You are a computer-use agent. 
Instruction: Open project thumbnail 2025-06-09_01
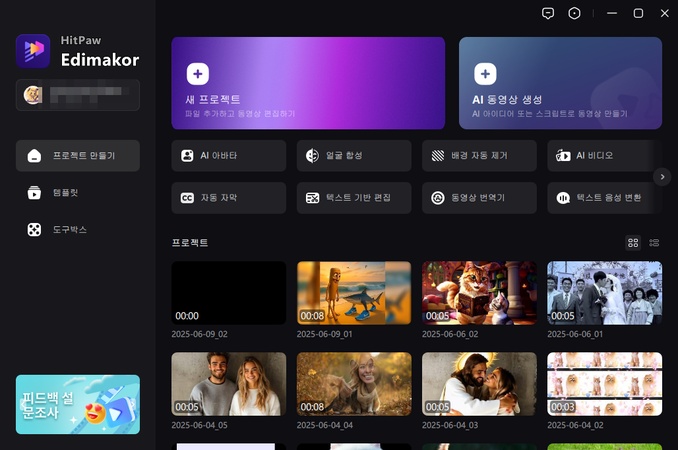tap(354, 293)
